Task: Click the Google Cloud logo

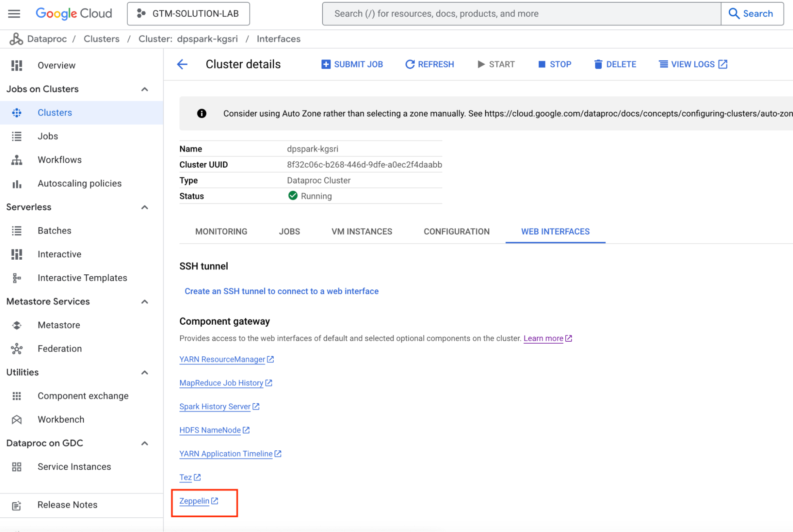Action: click(74, 13)
